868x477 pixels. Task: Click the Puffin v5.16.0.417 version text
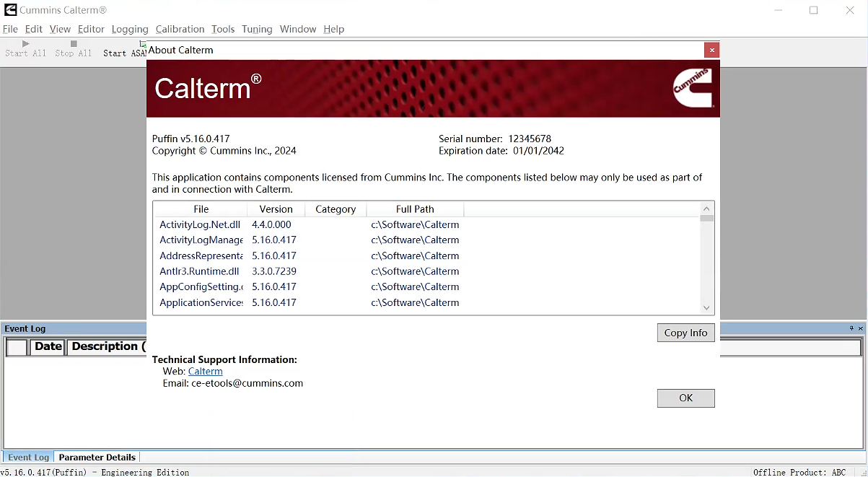[x=191, y=139]
